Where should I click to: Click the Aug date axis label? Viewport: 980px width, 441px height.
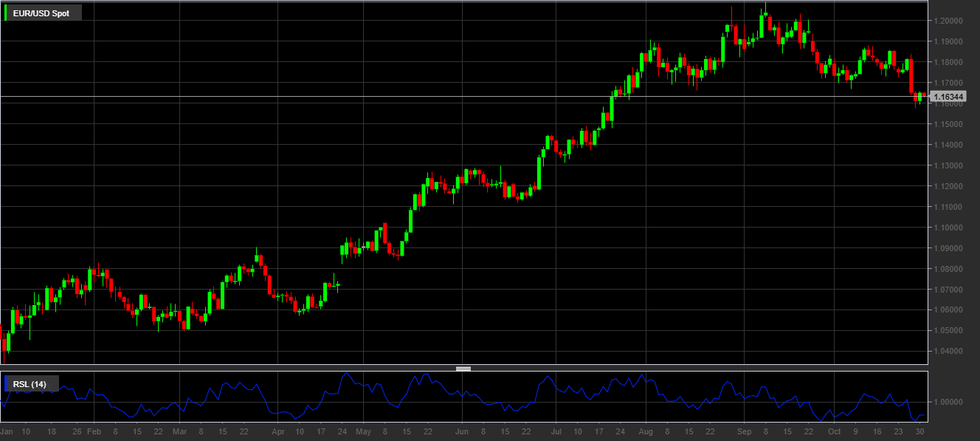(x=646, y=431)
